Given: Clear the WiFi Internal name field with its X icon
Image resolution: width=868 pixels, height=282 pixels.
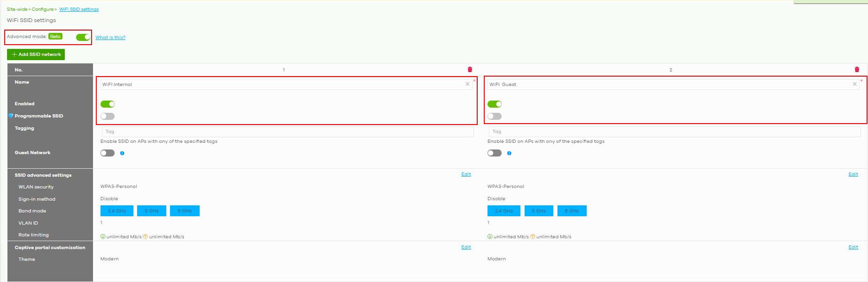Looking at the screenshot, I should [x=467, y=84].
